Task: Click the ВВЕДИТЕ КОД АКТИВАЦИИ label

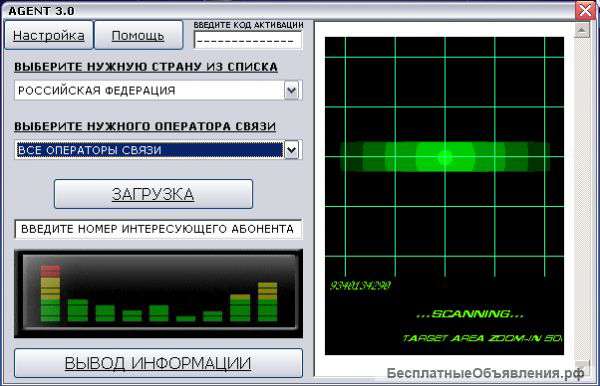Action: click(x=248, y=25)
